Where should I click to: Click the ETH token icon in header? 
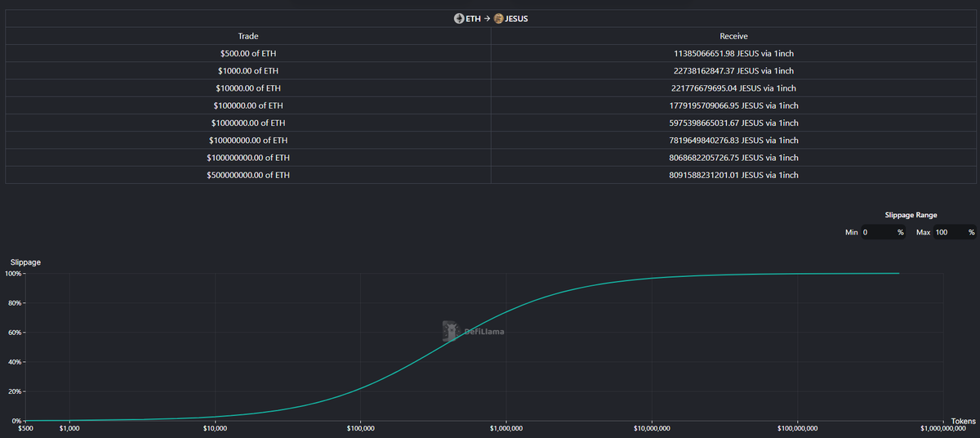click(x=459, y=19)
